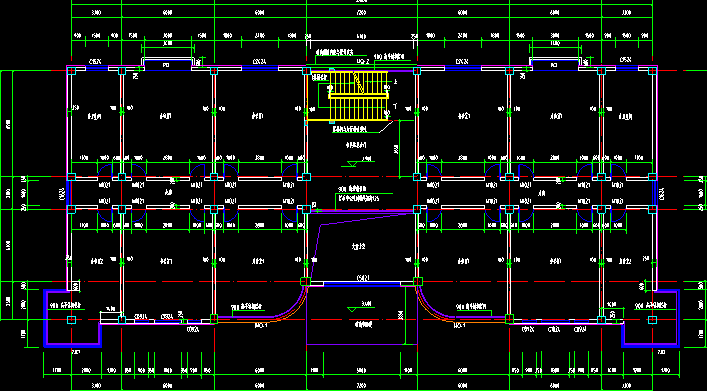707x391 pixels.
Task: Select the blue window at corridor's right end
Action: (655, 193)
